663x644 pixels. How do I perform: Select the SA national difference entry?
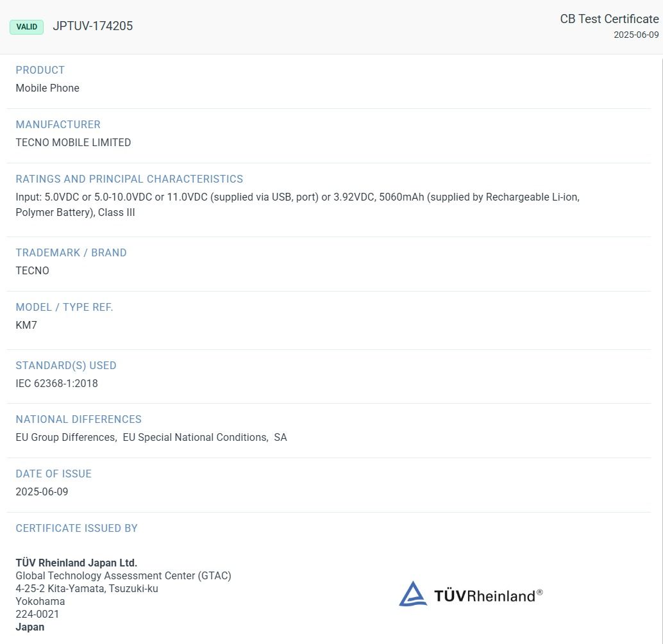[x=280, y=438]
